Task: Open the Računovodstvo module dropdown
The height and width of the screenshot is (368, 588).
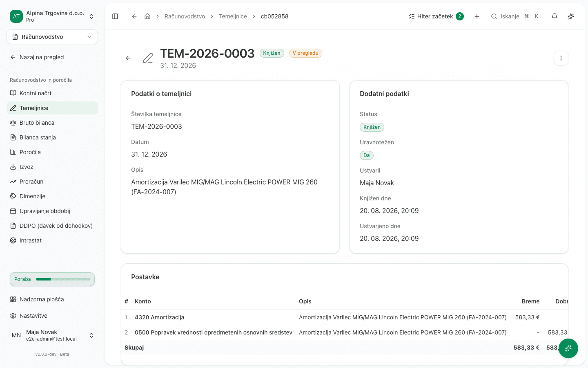Action: tap(52, 37)
